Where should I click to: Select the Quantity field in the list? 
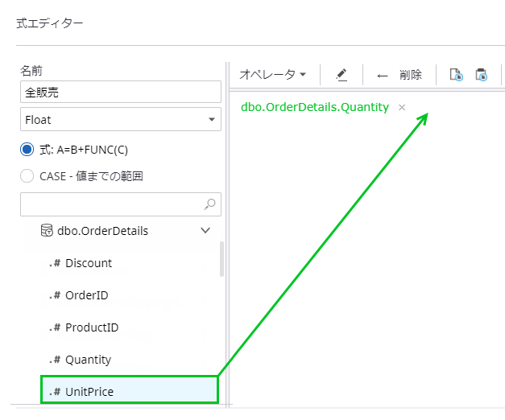(x=89, y=360)
